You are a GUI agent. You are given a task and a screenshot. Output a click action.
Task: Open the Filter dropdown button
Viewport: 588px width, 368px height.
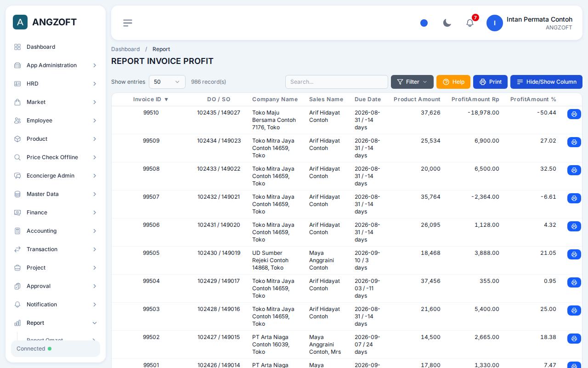412,82
